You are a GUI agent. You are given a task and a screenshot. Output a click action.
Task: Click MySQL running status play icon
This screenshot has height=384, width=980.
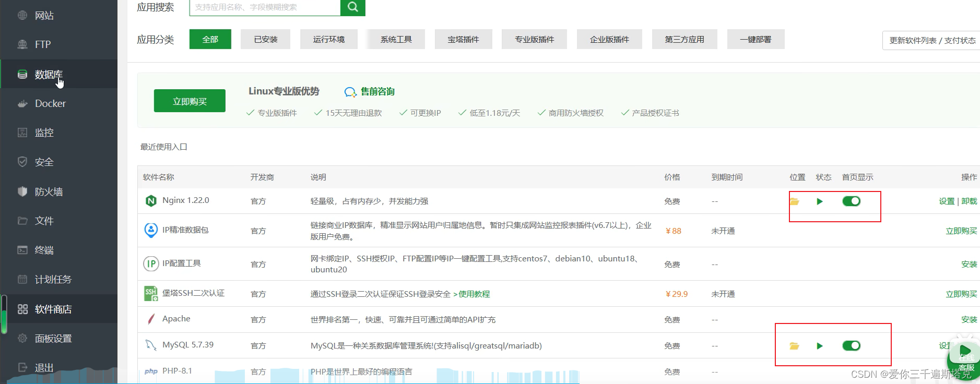pos(820,346)
